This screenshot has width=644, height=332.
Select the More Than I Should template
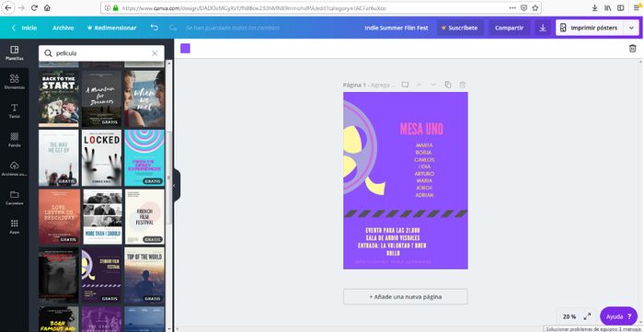102,217
